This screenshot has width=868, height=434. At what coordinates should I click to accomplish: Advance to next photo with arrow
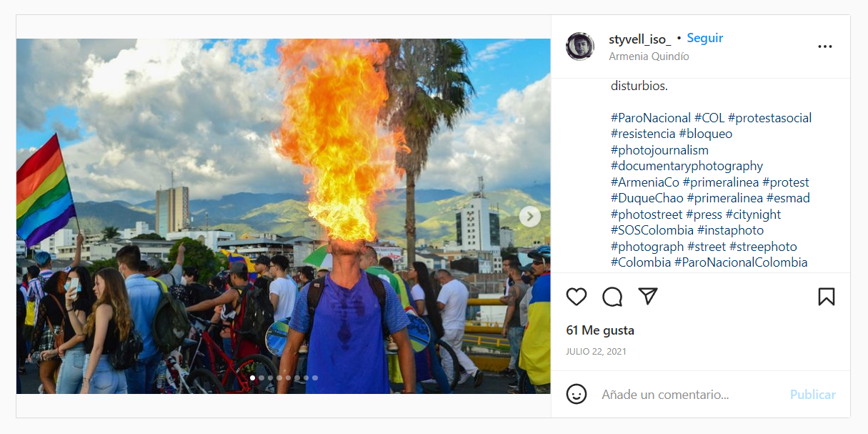[x=529, y=216]
